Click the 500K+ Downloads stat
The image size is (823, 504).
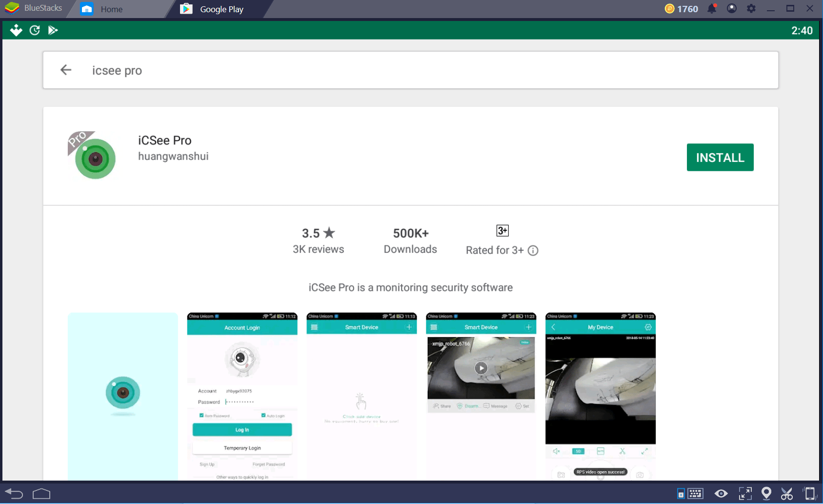[410, 241]
